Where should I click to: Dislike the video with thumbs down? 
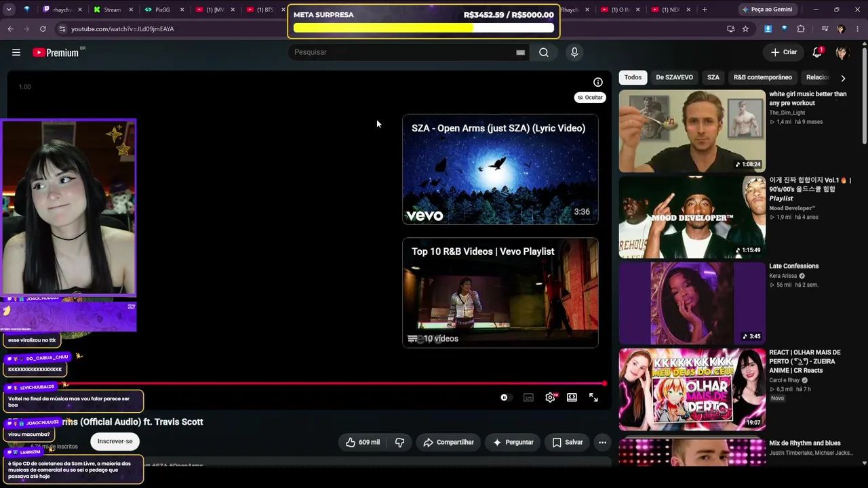(x=399, y=442)
